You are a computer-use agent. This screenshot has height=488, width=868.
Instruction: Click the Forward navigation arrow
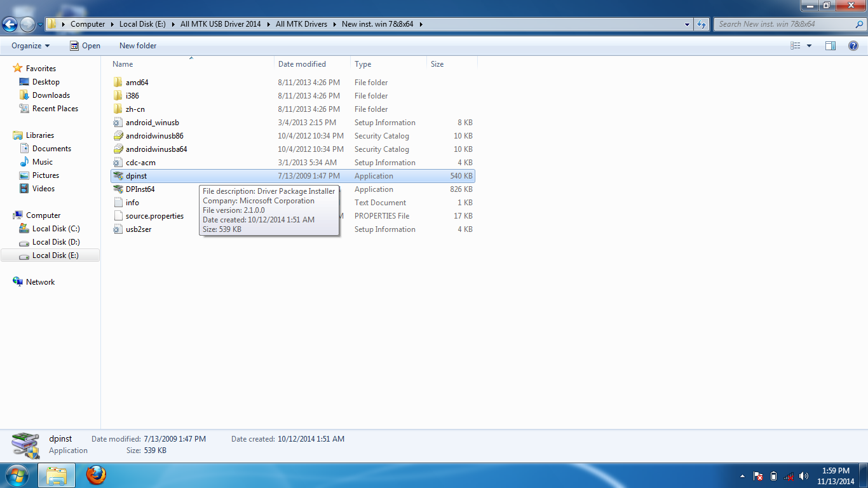(x=27, y=24)
